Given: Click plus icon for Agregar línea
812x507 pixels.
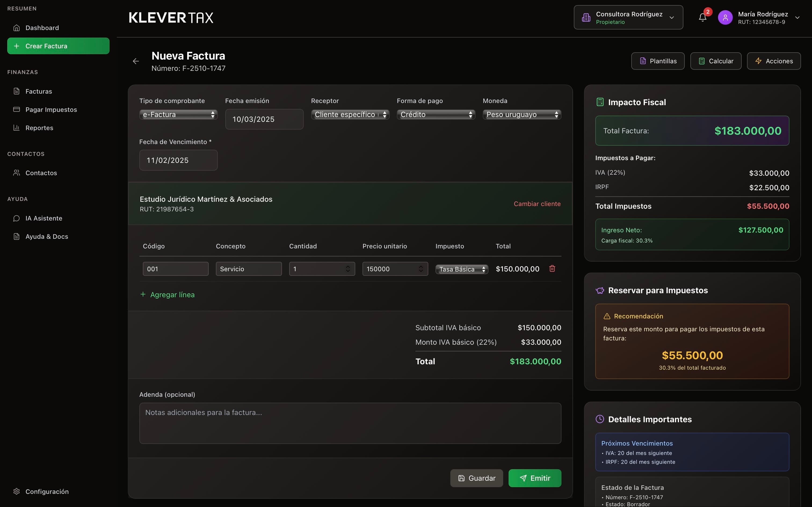Looking at the screenshot, I should click(143, 295).
